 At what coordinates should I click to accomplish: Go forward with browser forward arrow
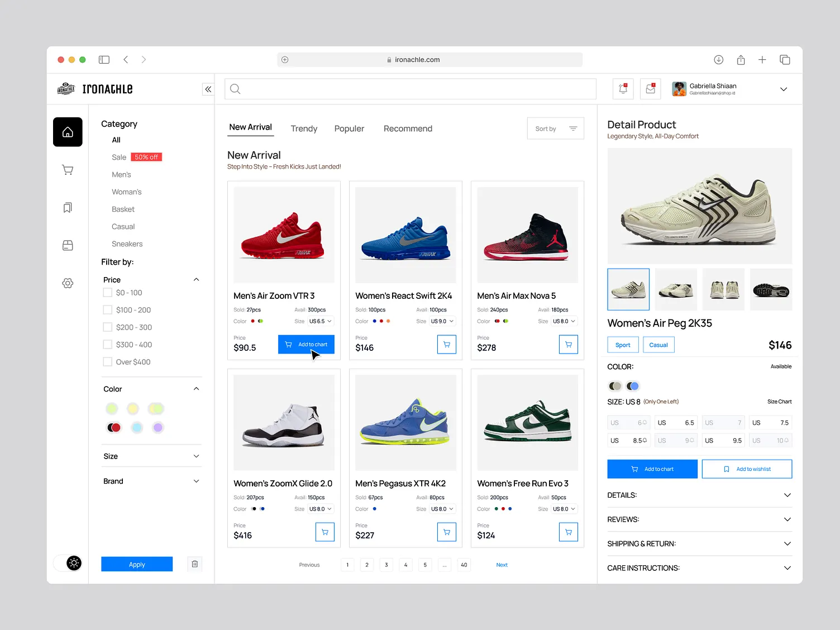coord(144,60)
